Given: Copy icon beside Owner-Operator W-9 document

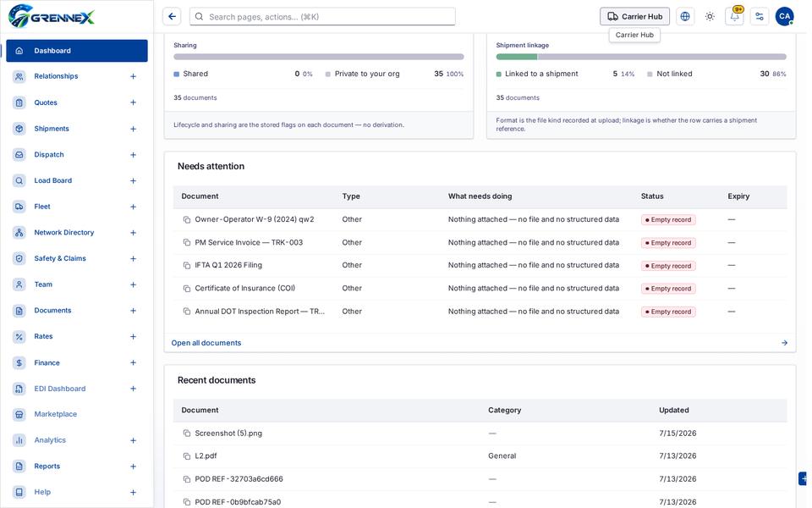Looking at the screenshot, I should [x=187, y=220].
